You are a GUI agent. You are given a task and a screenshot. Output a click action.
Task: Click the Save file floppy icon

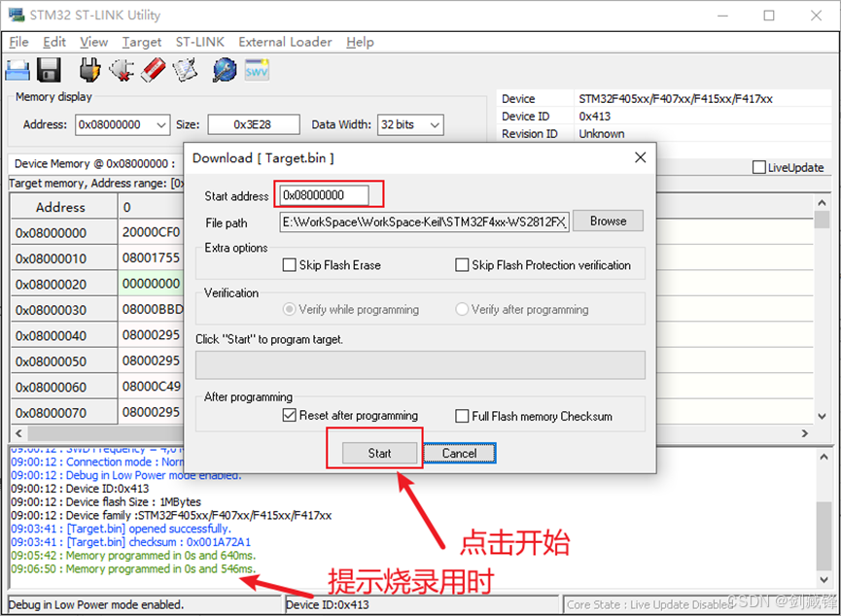click(49, 70)
